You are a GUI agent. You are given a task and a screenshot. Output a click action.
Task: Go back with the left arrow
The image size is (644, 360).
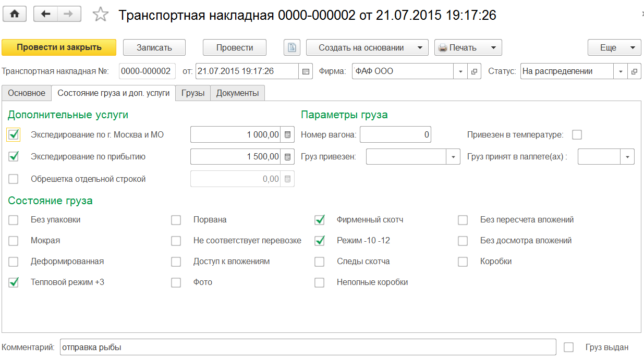pos(45,14)
